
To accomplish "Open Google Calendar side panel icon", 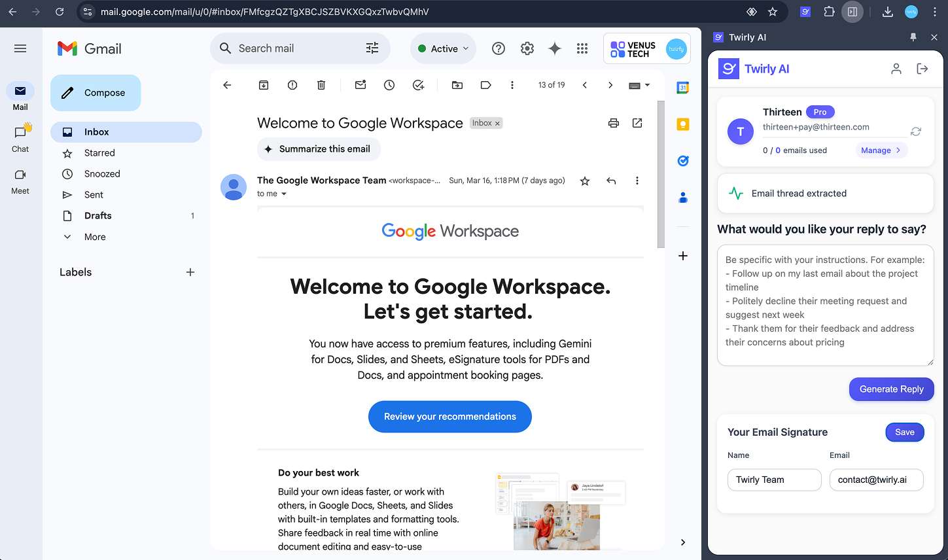I will click(683, 88).
